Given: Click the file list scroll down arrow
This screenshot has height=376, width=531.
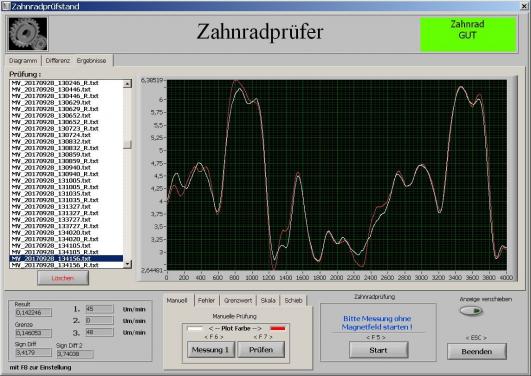Looking at the screenshot, I should pyautogui.click(x=127, y=264).
